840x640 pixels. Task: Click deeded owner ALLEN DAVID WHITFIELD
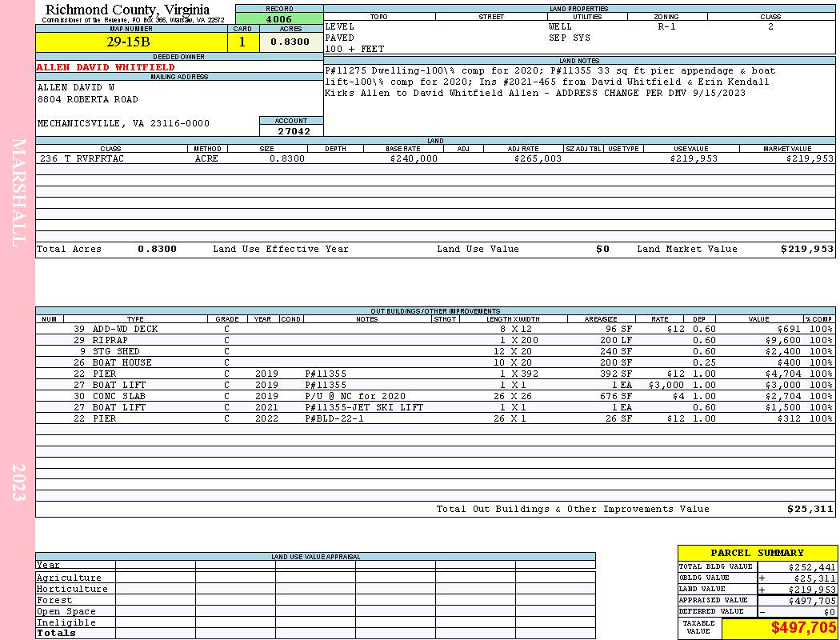coord(106,67)
